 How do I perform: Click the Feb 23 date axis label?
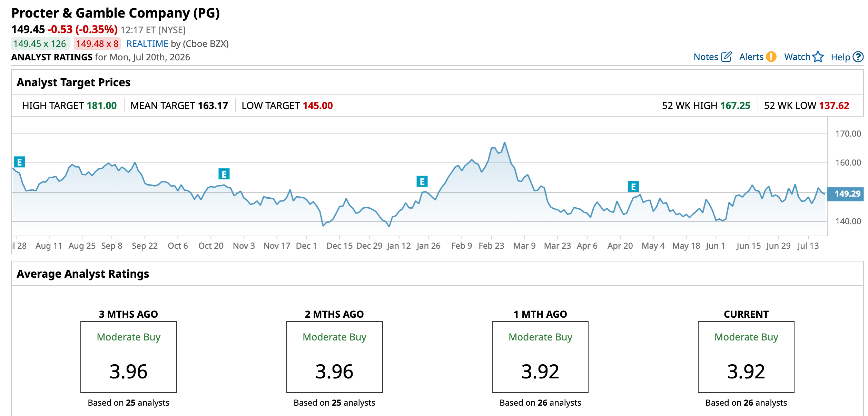coord(491,246)
